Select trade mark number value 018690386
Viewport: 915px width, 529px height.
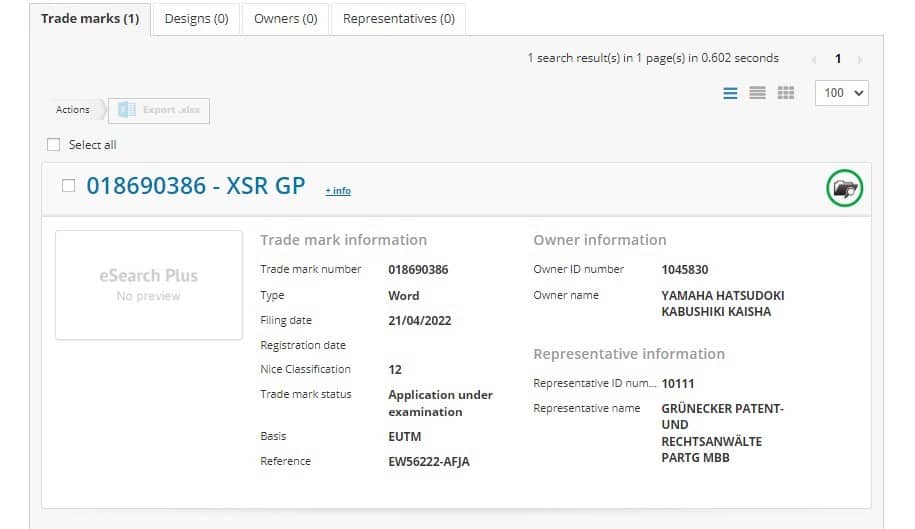(x=418, y=269)
